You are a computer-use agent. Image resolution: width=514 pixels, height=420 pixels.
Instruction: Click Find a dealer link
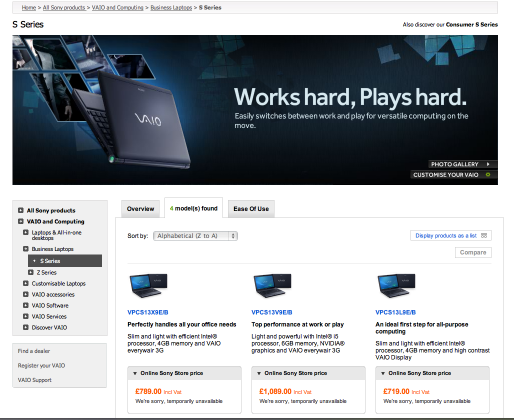tap(34, 351)
